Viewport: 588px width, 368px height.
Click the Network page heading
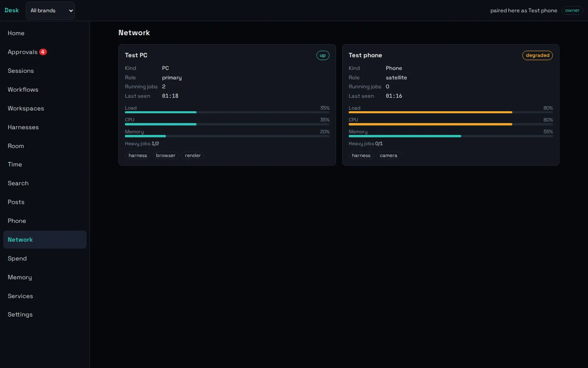point(134,33)
